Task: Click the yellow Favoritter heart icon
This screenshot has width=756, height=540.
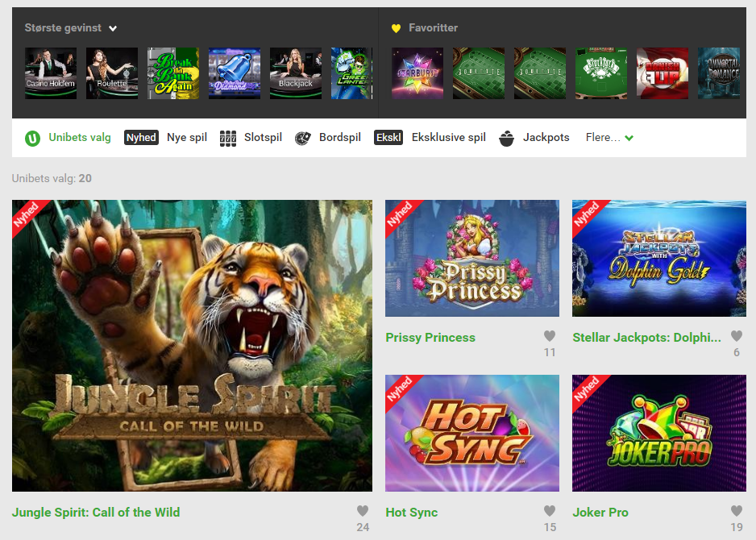Action: 396,28
